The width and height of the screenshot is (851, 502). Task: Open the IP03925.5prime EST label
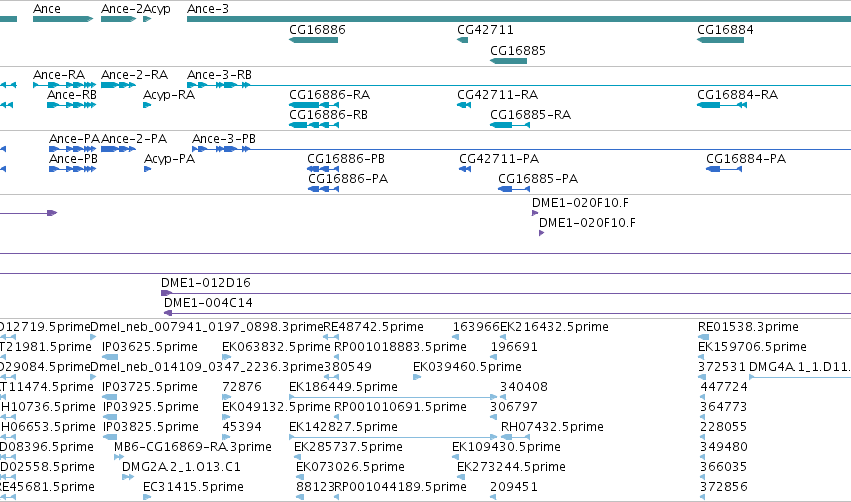pos(150,407)
